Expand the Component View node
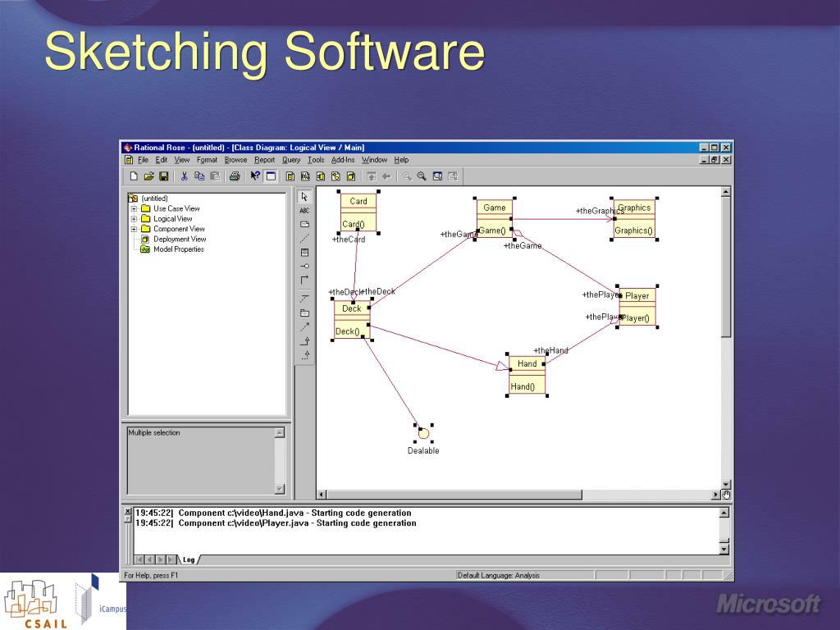 [134, 229]
